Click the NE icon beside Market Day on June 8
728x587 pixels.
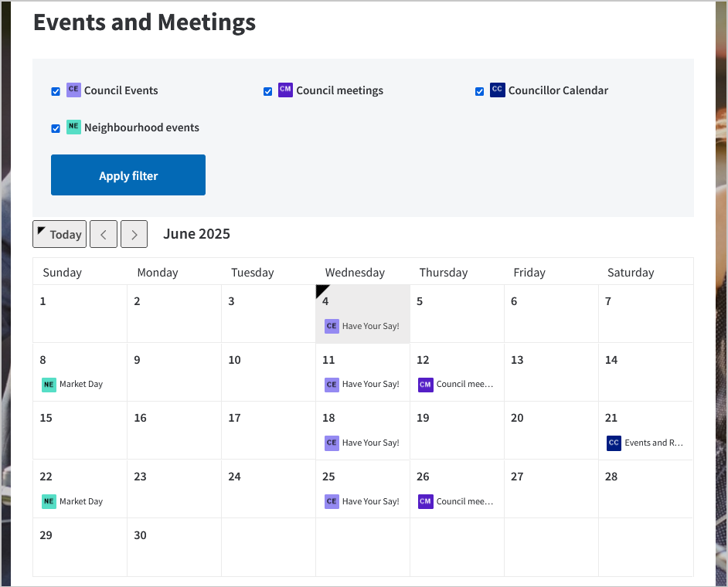click(49, 384)
